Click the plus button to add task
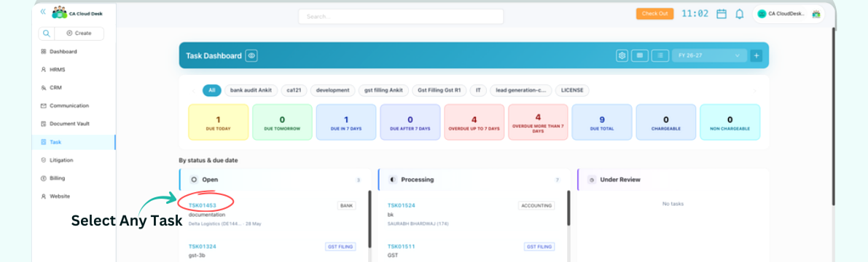868x262 pixels. [x=756, y=55]
